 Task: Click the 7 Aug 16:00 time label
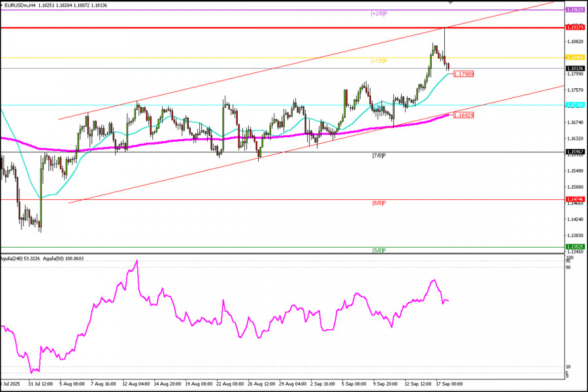103,384
